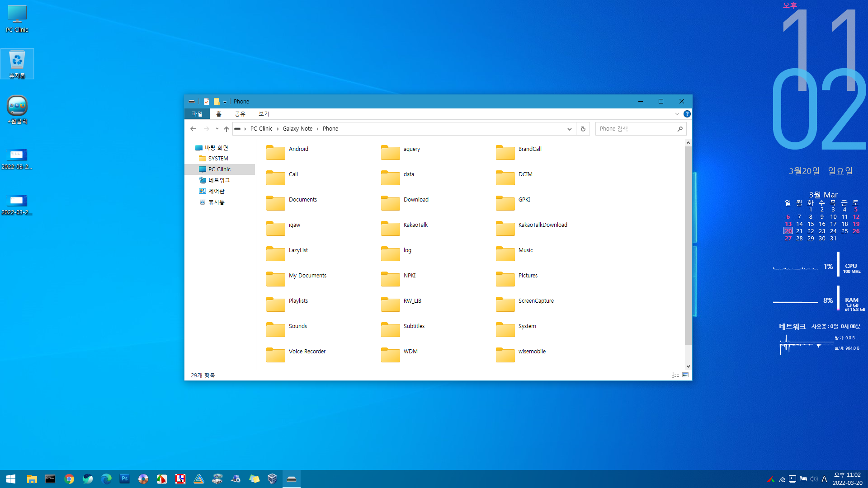This screenshot has width=868, height=488.
Task: Open the desktop 휴지통 recycle bin icon
Action: coord(17,64)
